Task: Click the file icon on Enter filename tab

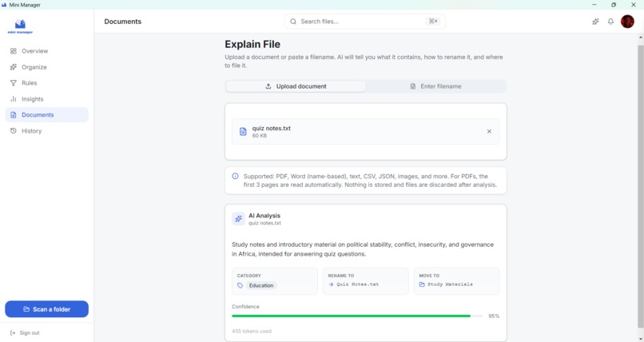Action: pyautogui.click(x=413, y=86)
